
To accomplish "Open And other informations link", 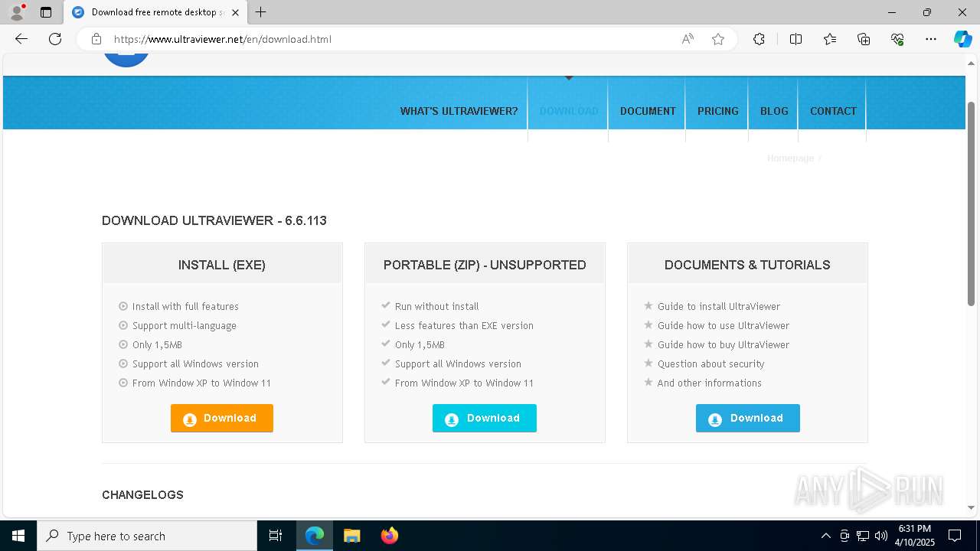I will [709, 383].
